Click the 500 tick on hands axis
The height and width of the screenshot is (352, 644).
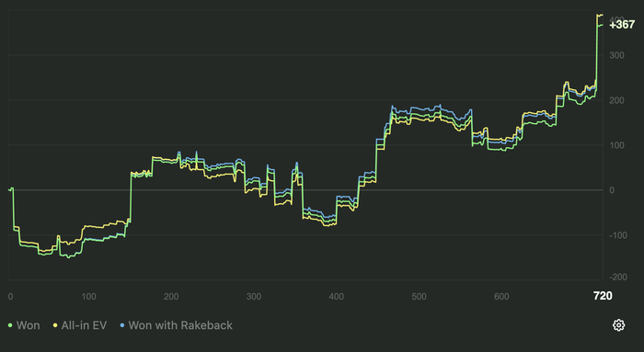419,297
